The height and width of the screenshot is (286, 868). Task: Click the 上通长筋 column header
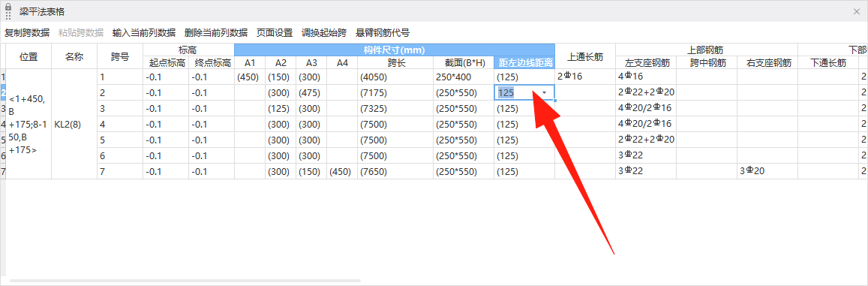(585, 56)
